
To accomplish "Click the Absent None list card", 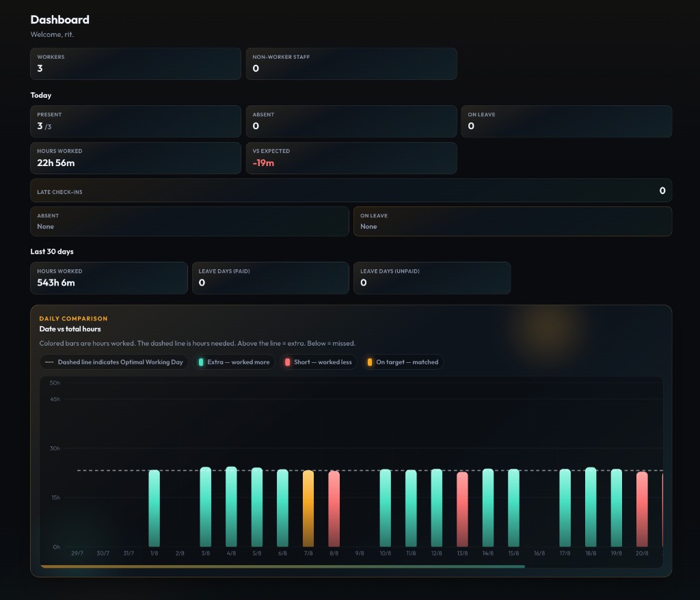I will [x=189, y=221].
